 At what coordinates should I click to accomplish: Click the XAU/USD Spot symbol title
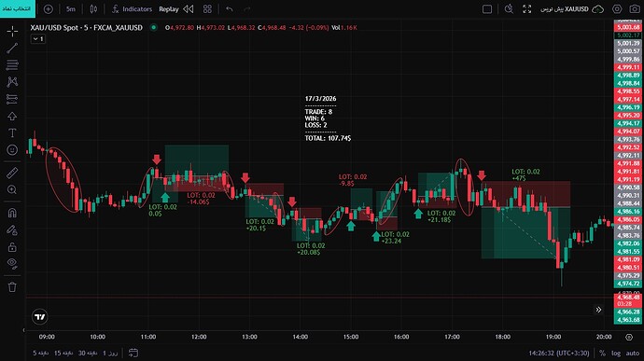tap(86, 27)
